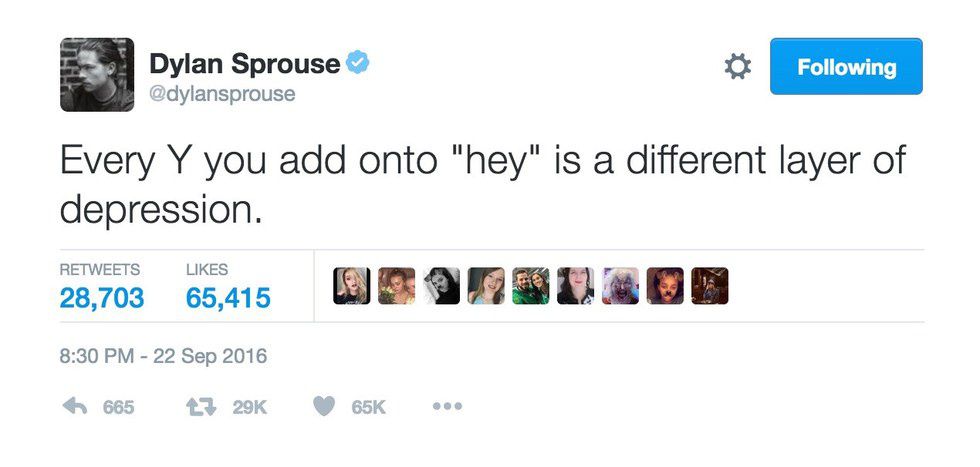The width and height of the screenshot is (980, 467).
Task: View the 65,415 likes list
Action: pyautogui.click(x=228, y=298)
